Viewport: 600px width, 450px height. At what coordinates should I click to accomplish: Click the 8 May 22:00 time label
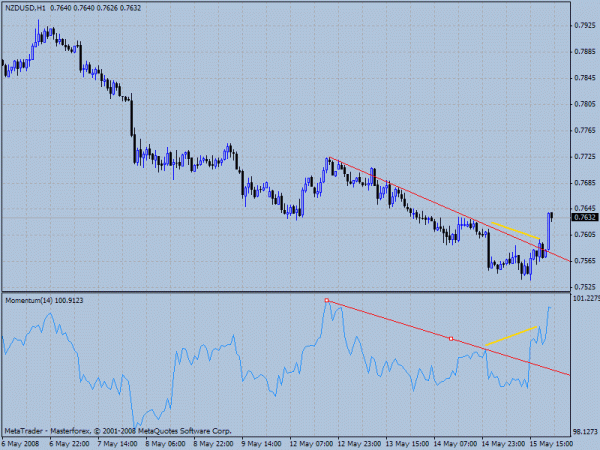[213, 444]
